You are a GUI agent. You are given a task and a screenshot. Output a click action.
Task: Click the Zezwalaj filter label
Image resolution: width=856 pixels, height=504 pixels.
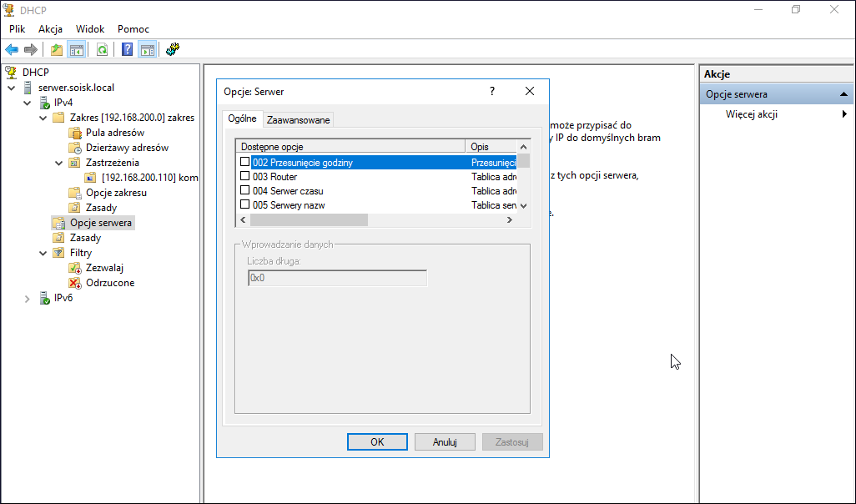pos(104,268)
